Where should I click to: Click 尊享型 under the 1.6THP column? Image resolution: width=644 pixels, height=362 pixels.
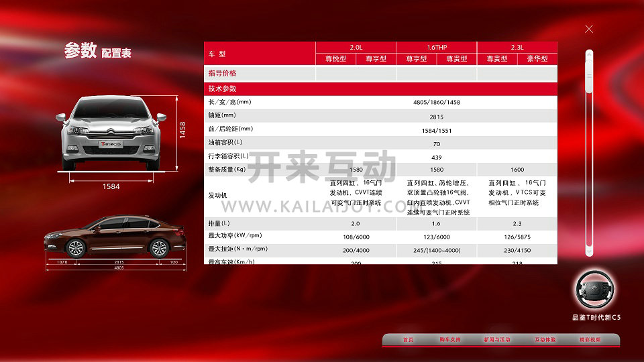click(x=417, y=59)
